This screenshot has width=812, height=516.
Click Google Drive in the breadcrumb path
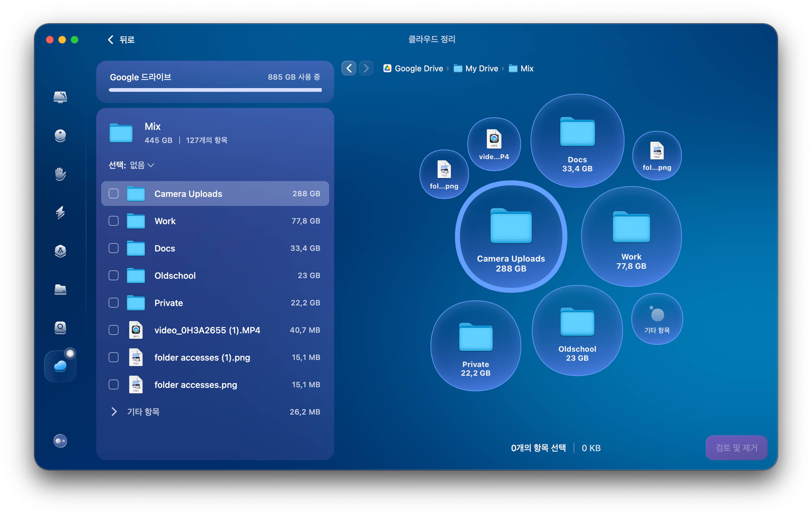(x=418, y=68)
